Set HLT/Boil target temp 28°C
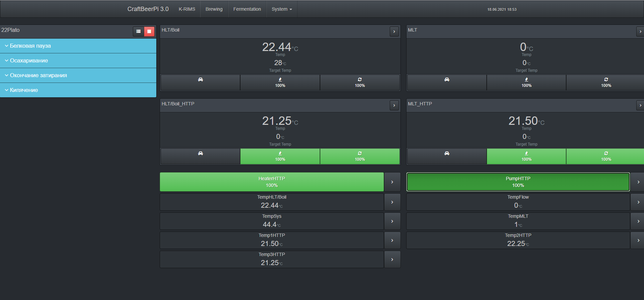This screenshot has width=644, height=300. pos(280,63)
